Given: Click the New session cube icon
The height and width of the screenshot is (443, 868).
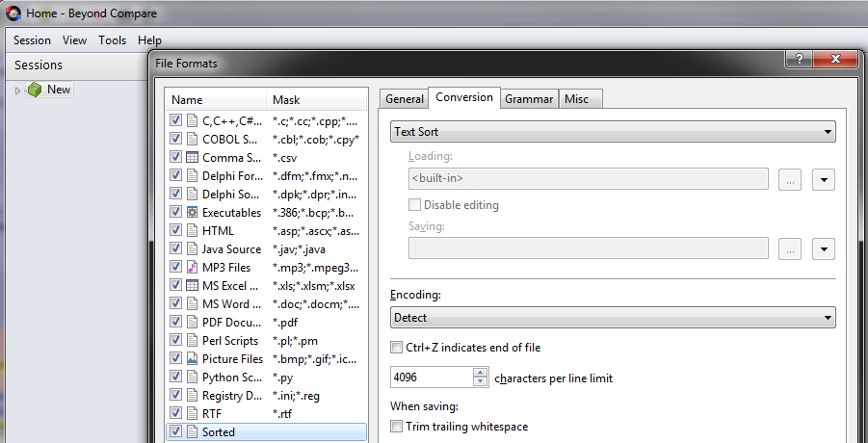Looking at the screenshot, I should coord(35,90).
